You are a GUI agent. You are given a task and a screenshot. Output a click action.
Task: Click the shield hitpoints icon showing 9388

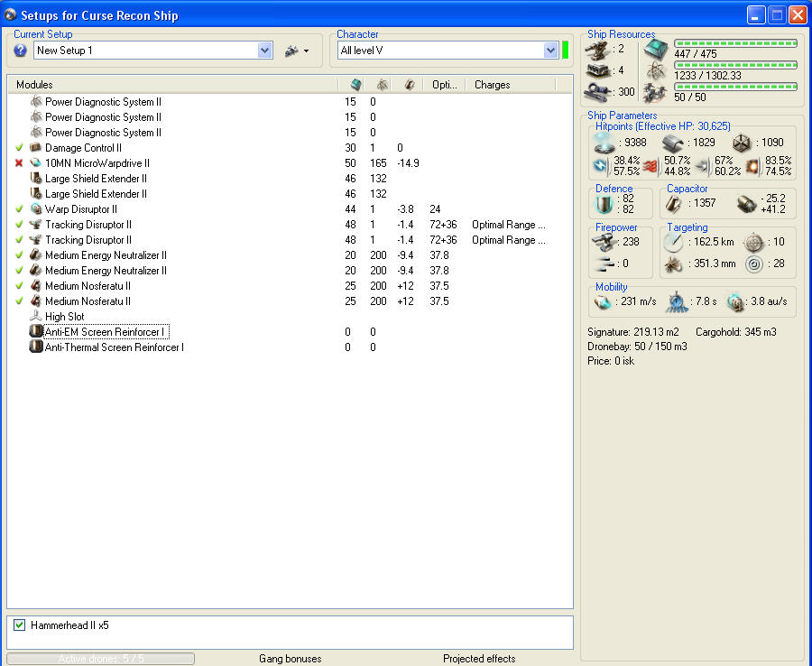[604, 143]
